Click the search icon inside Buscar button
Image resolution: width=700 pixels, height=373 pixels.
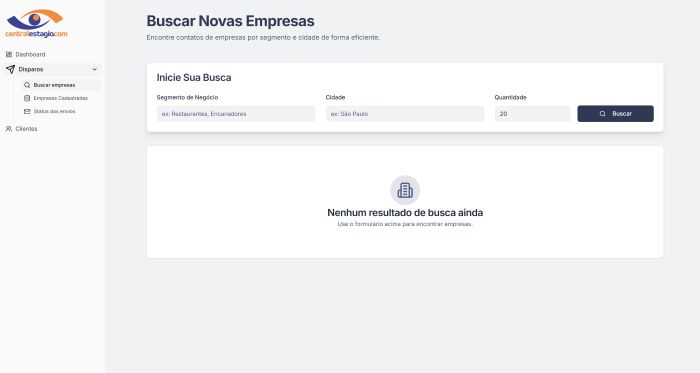click(x=602, y=114)
